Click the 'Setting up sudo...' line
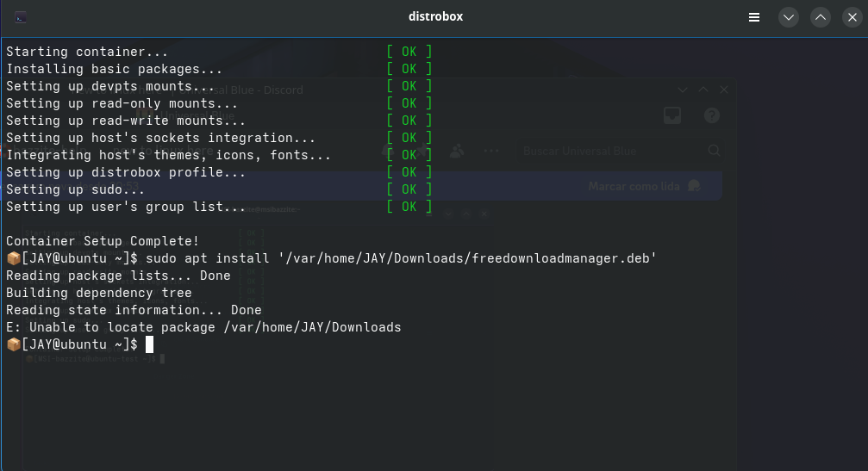The height and width of the screenshot is (471, 868). (75, 189)
